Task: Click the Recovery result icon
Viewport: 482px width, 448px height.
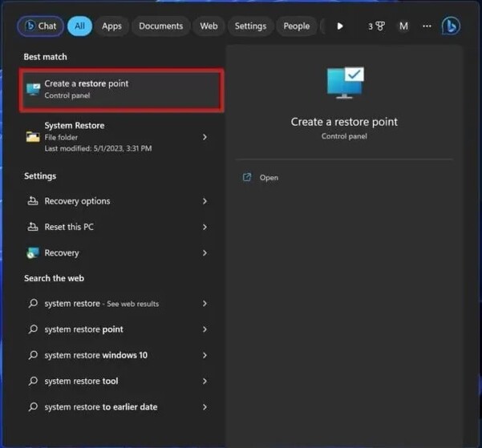Action: pos(33,253)
